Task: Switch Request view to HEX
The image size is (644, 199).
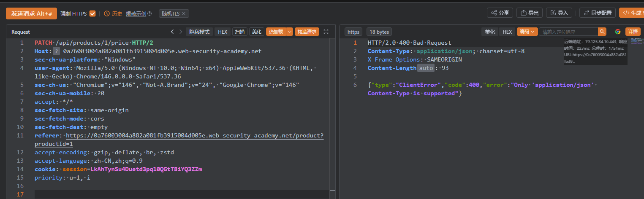Action: tap(223, 32)
